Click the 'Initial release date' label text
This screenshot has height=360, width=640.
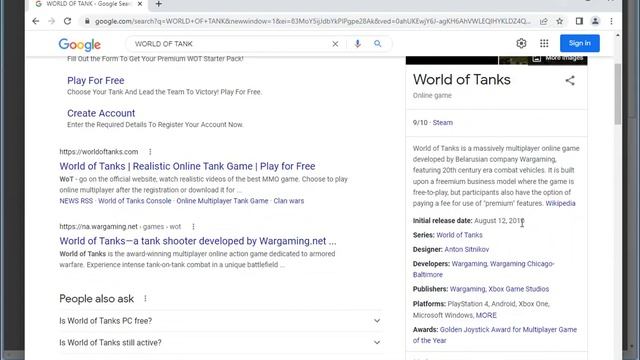click(x=442, y=221)
